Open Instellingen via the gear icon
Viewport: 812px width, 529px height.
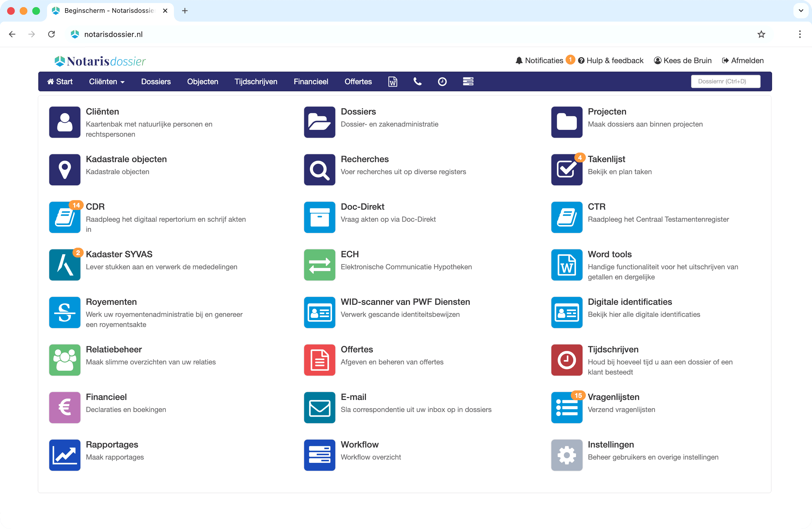[x=566, y=455]
